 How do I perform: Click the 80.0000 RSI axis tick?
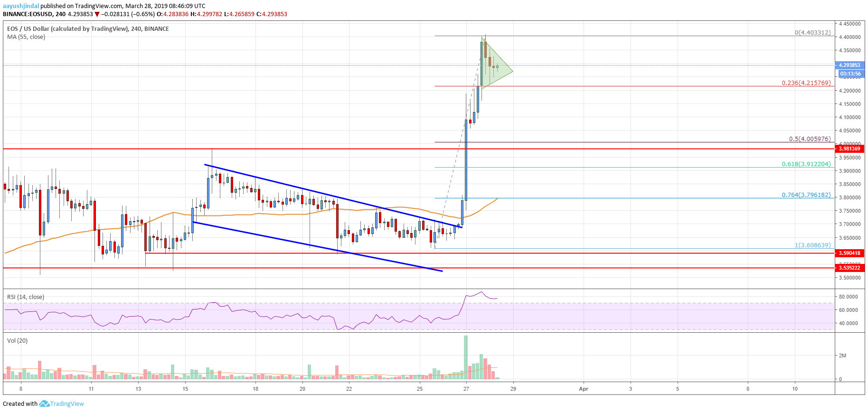coord(849,297)
